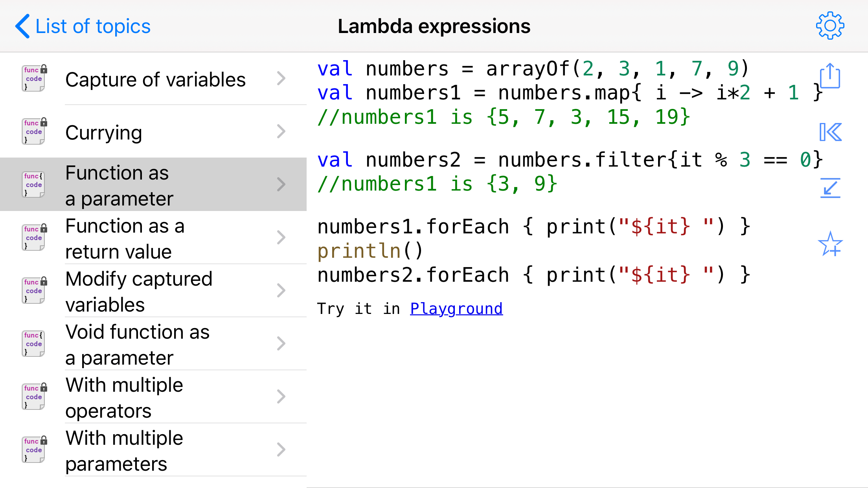Click the locked Currying code icon
Image resolution: width=868 pixels, height=488 pixels.
coord(34,131)
